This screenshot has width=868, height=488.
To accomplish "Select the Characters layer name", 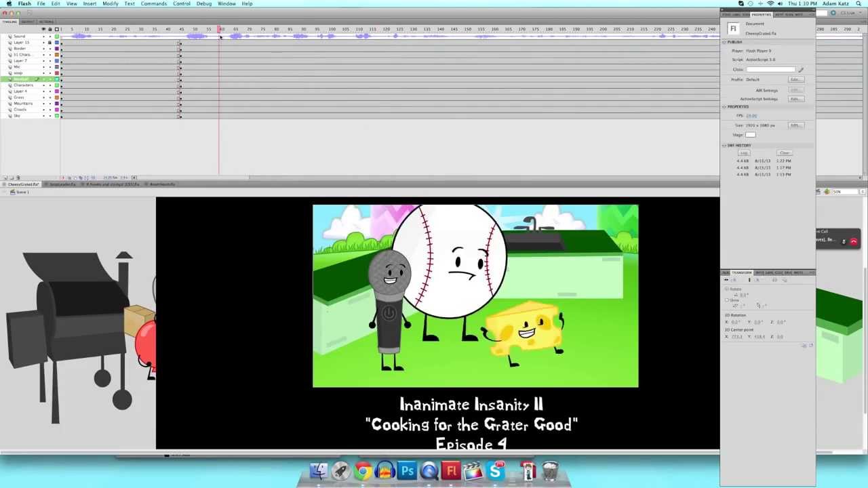I will [x=24, y=85].
